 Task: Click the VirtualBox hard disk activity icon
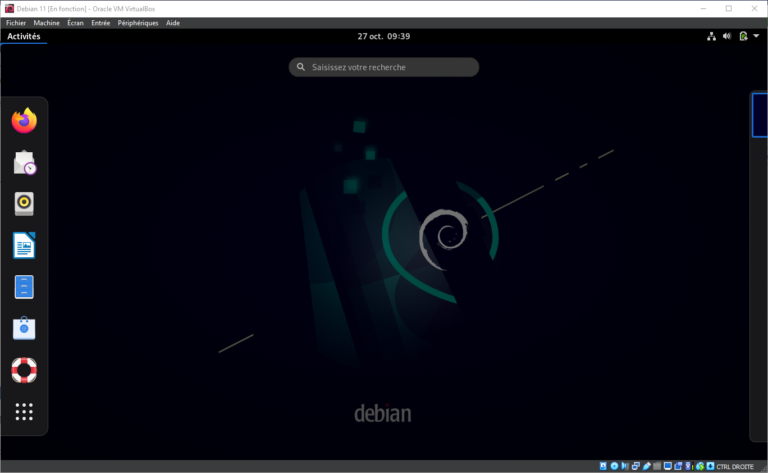pos(603,466)
